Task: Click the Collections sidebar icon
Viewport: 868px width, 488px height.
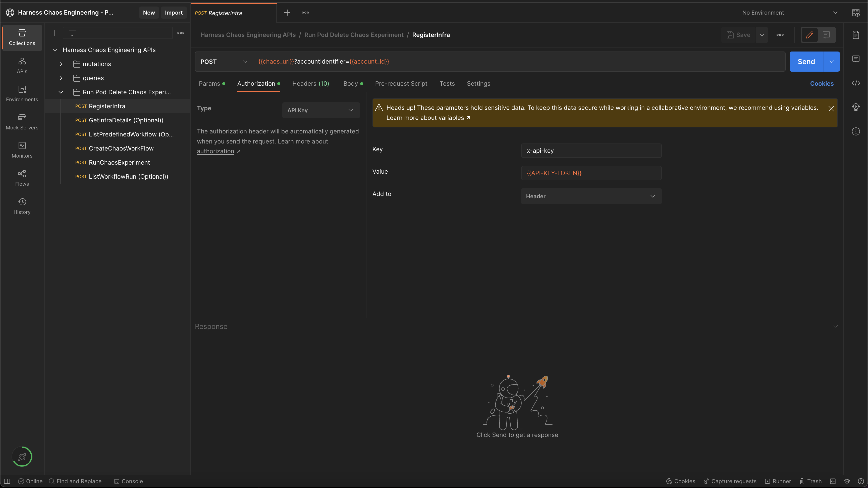Action: point(22,37)
